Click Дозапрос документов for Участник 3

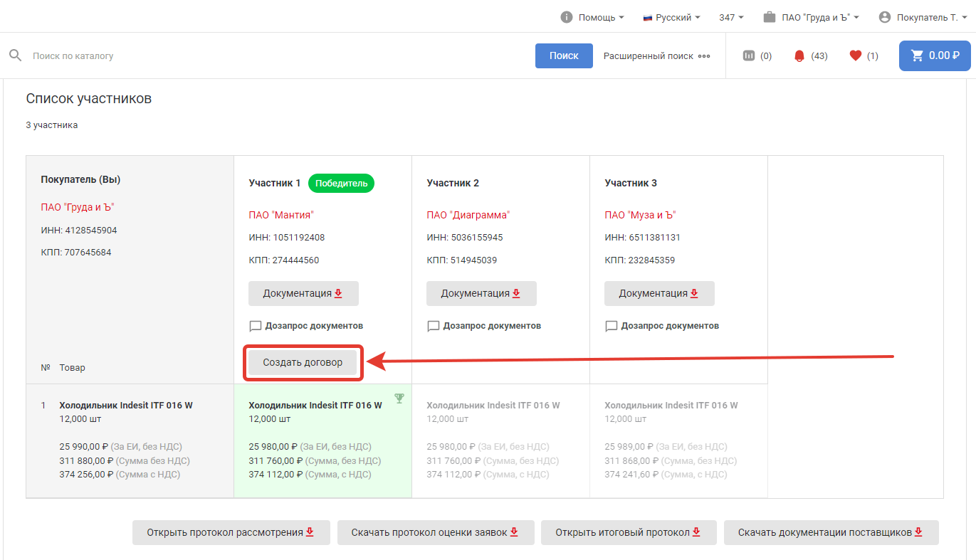[x=669, y=326]
